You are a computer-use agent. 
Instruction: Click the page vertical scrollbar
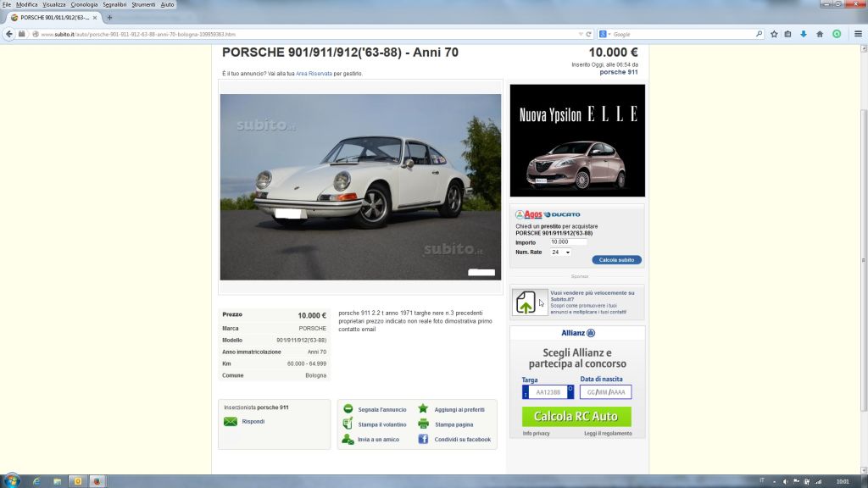coord(864,260)
